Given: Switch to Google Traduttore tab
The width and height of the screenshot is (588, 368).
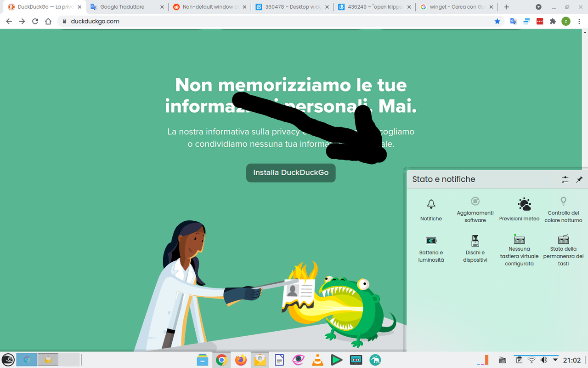Looking at the screenshot, I should [127, 7].
